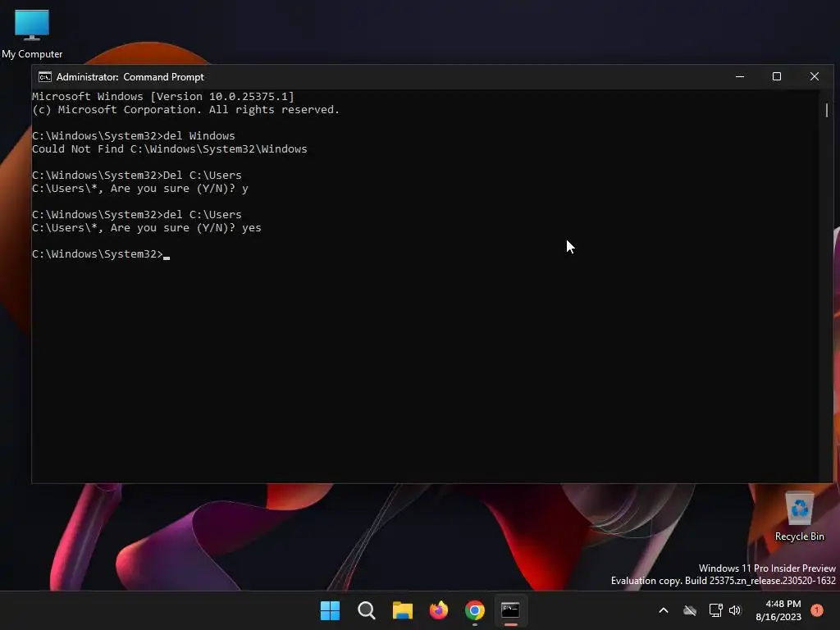Switch to Command Prompt taskbar icon
The height and width of the screenshot is (630, 840).
(510, 610)
